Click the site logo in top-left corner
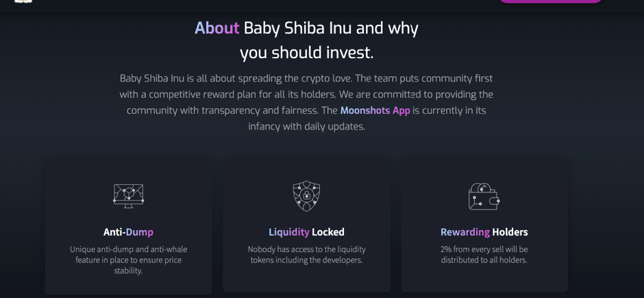The image size is (644, 298). pos(23,1)
